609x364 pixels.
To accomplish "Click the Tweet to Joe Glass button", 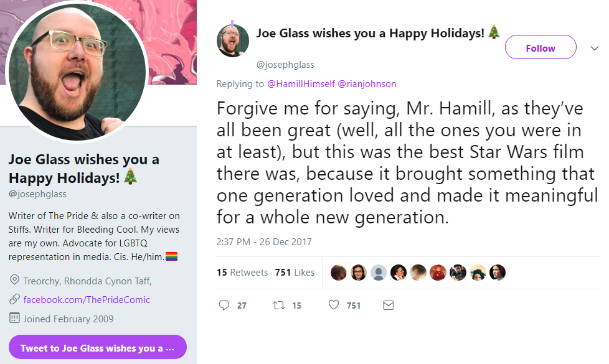I will pos(98,347).
